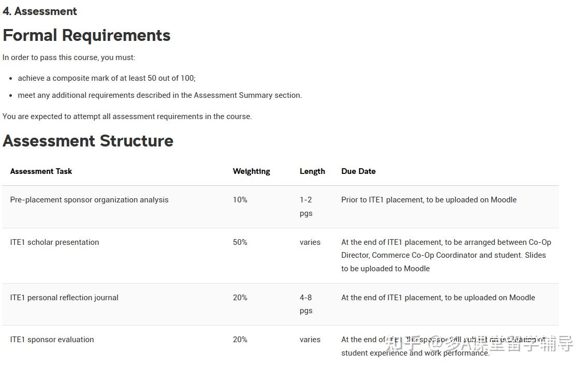Select the 'Assessment Task' column header
Image resolution: width=588 pixels, height=367 pixels.
(x=41, y=171)
